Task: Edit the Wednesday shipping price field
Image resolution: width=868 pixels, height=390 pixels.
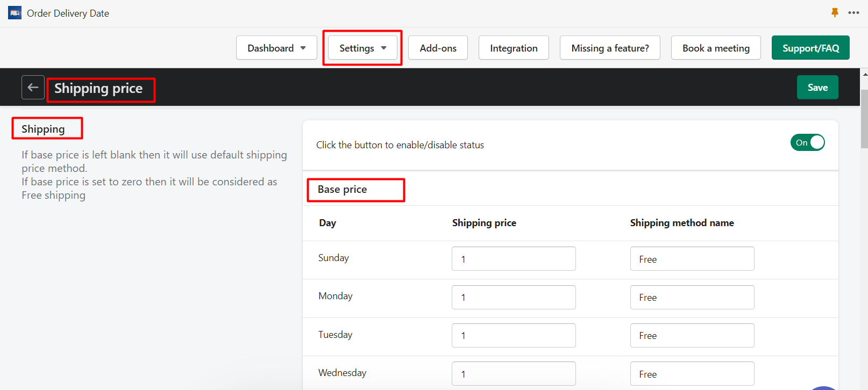Action: click(514, 374)
